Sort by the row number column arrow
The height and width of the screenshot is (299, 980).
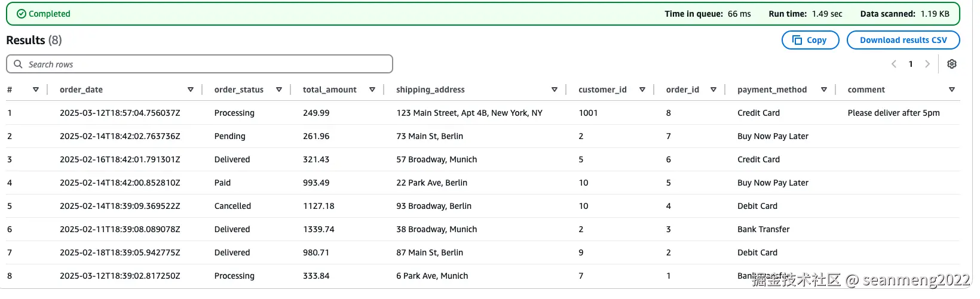tap(36, 90)
